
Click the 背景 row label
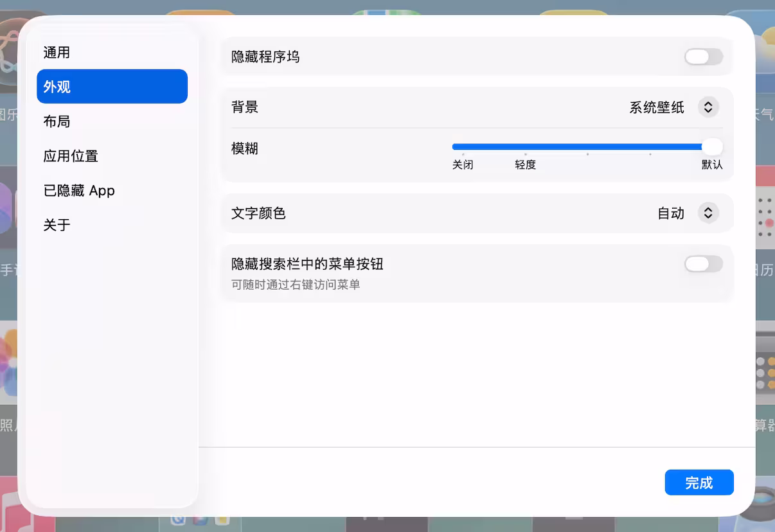point(245,107)
